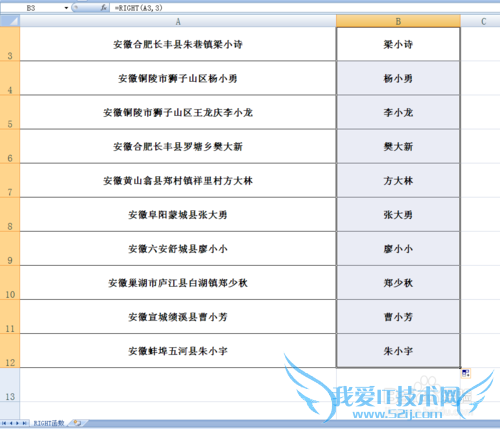Screen dimensions: 500x429
Task: Select column C header
Action: pos(480,21)
